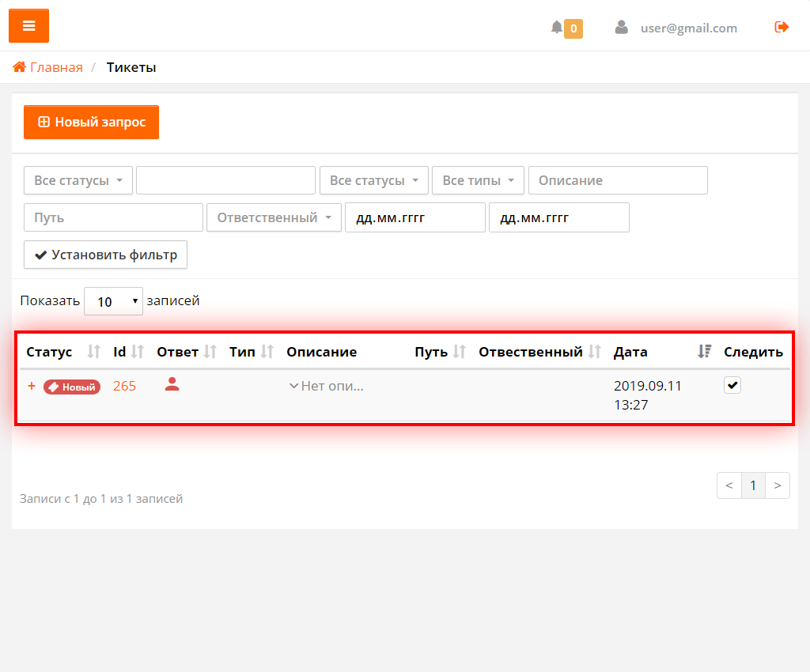Click the Установить фильтр button
This screenshot has width=810, height=672.
tap(105, 255)
